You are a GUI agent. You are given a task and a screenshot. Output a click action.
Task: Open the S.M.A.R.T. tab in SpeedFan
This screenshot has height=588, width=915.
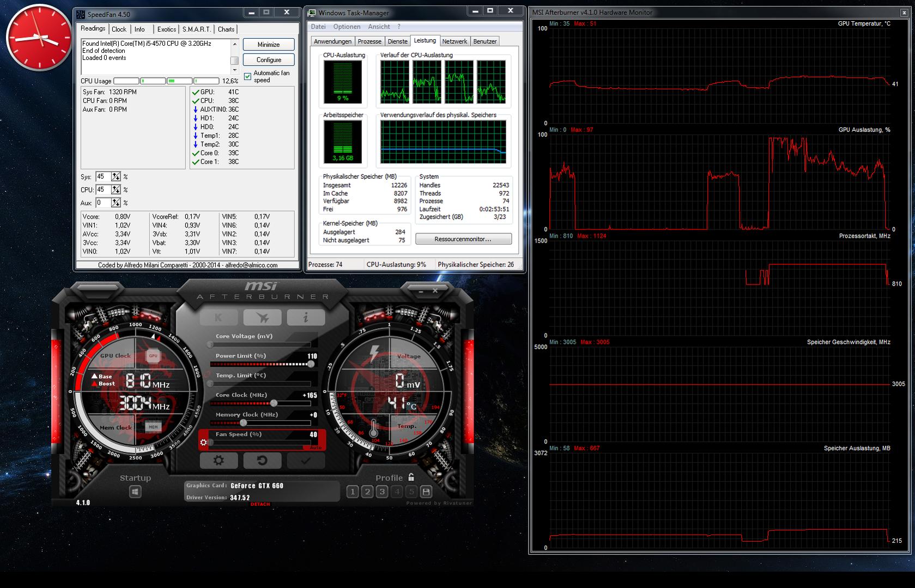(197, 29)
